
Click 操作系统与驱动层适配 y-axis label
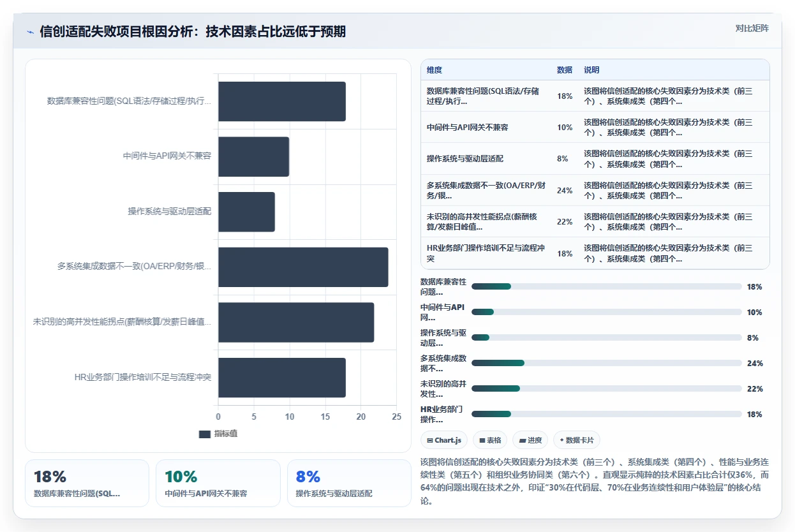pos(170,211)
